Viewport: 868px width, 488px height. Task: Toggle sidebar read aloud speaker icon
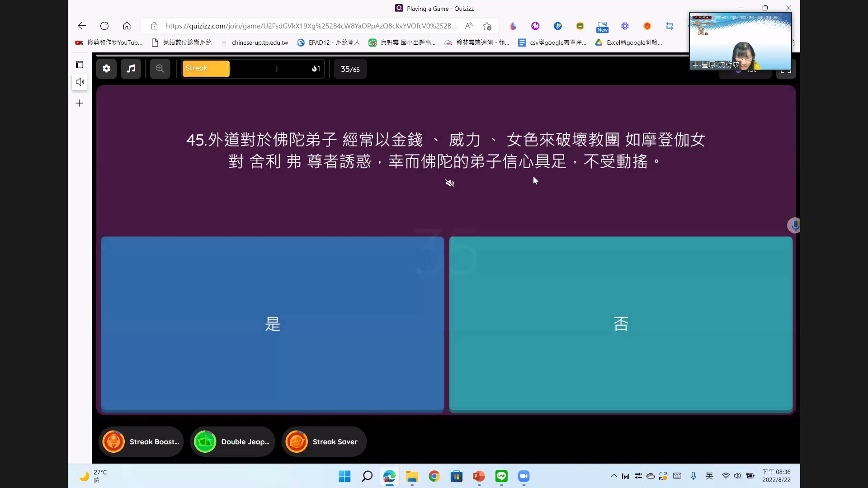pyautogui.click(x=80, y=82)
